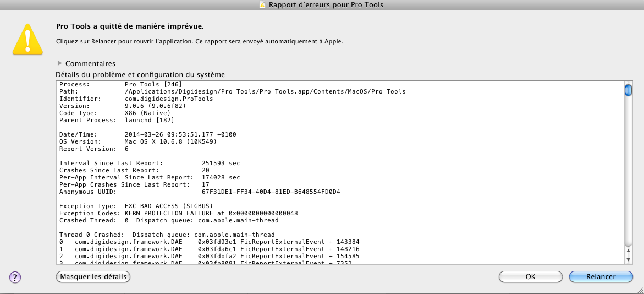Click the 'Cliquez sur Relancer' instruction sentence

pos(199,41)
